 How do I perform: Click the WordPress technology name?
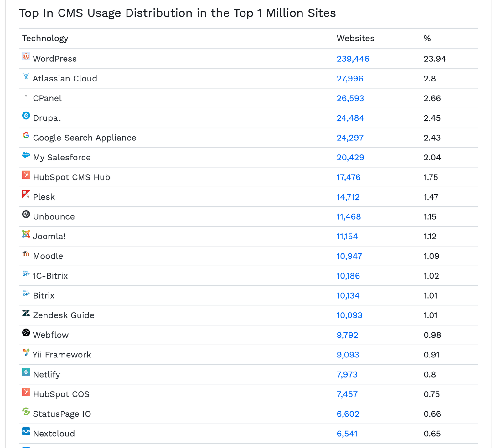pos(55,59)
